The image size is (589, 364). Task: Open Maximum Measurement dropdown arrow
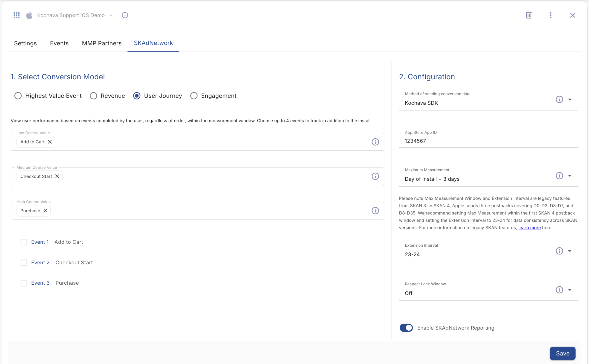(x=569, y=176)
